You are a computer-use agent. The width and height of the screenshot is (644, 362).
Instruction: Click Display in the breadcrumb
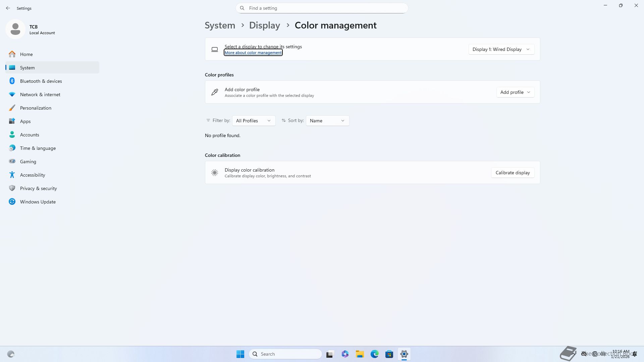coord(264,25)
